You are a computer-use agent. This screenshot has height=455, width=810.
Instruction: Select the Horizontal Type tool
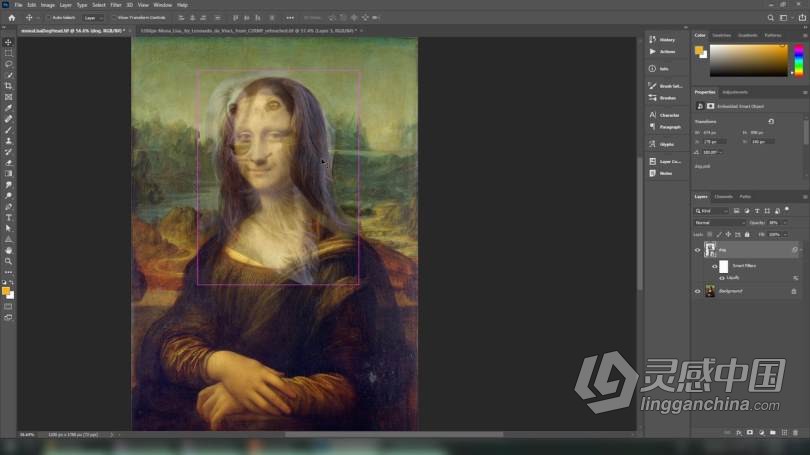[x=8, y=217]
